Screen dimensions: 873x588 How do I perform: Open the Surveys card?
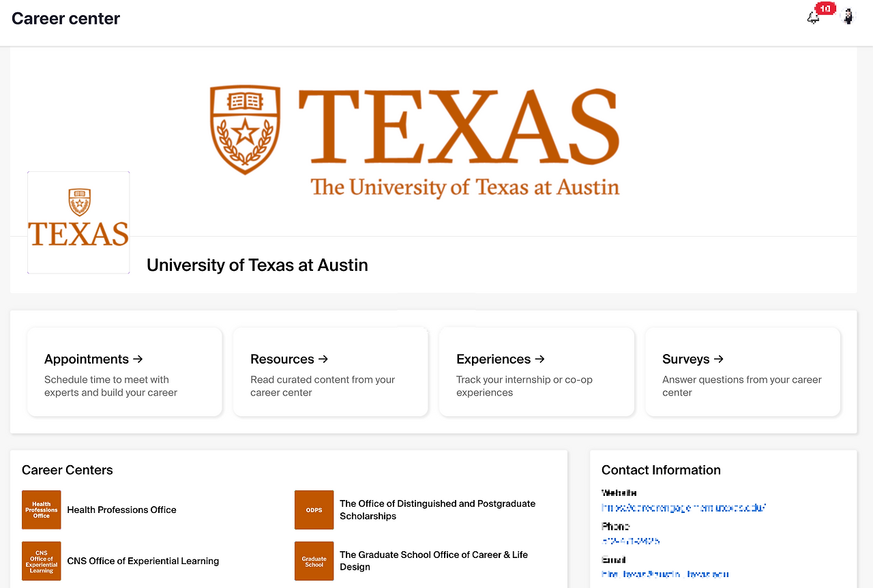tap(743, 372)
